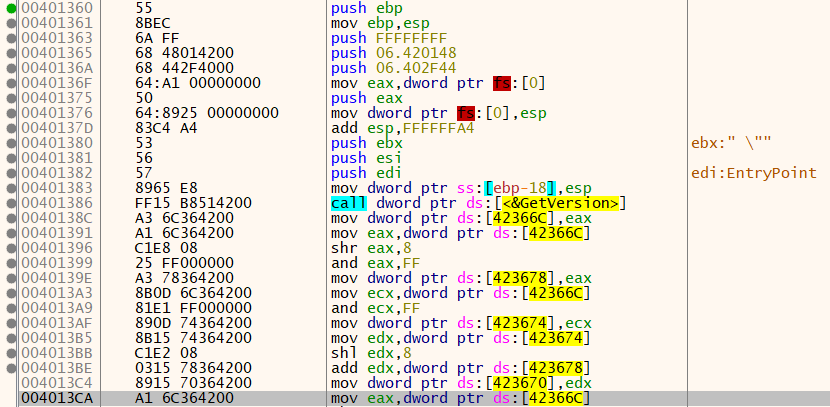
Task: Select the instruction shr eax,8
Action: 371,248
